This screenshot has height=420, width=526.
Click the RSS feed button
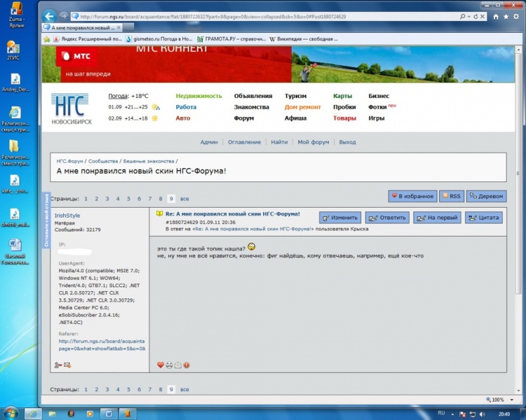click(x=452, y=196)
